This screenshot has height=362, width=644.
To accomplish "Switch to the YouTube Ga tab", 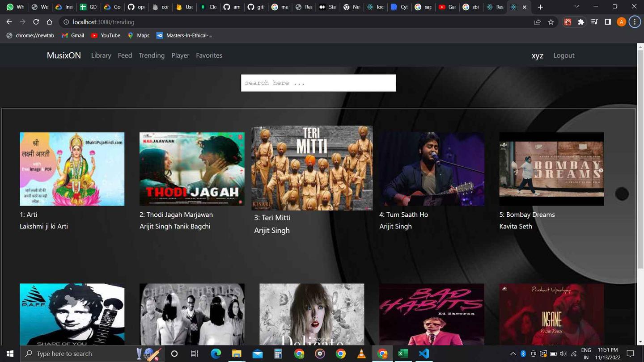I will pyautogui.click(x=447, y=7).
